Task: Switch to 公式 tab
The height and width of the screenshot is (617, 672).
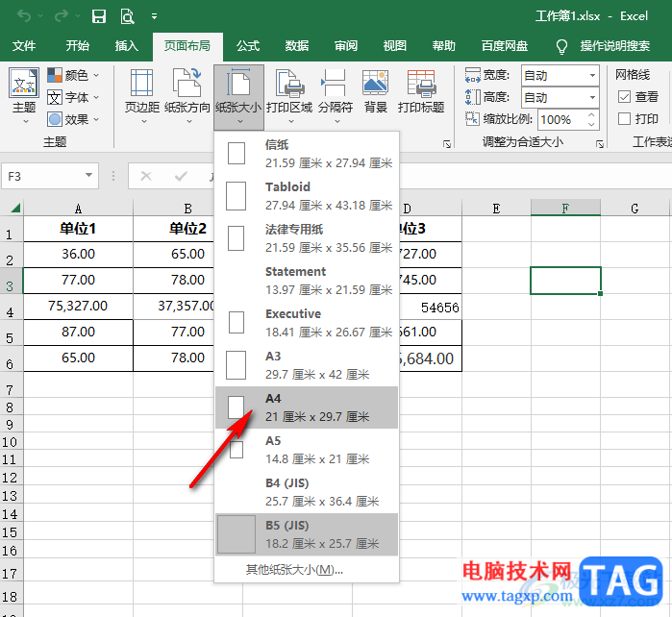Action: coord(248,46)
